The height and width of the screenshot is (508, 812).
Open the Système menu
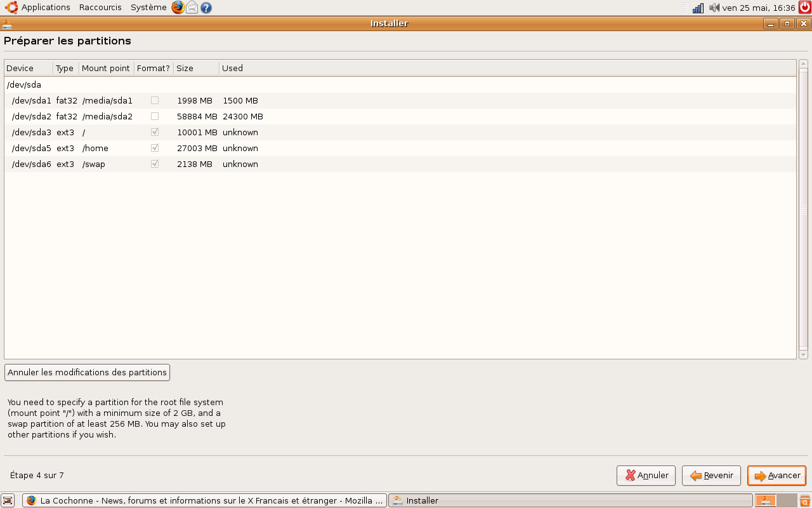click(148, 8)
